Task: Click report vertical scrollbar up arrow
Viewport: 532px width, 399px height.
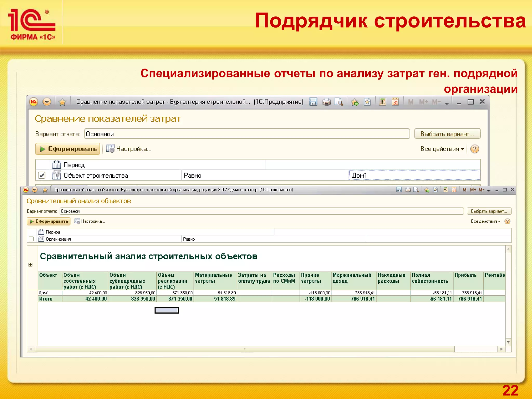Action: coord(508,249)
